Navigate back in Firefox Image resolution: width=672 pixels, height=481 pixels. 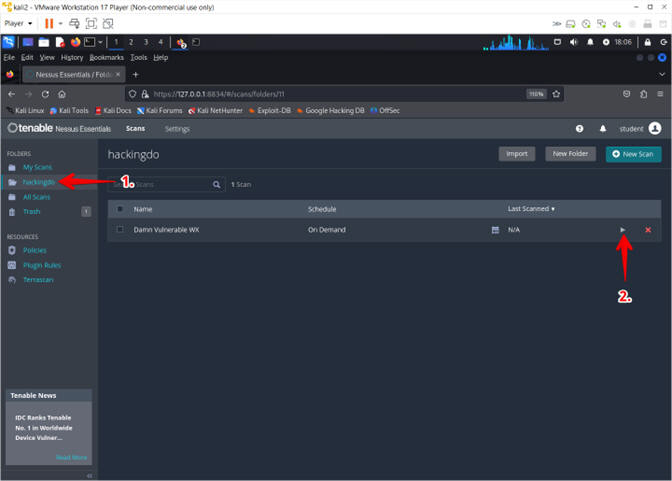pyautogui.click(x=12, y=94)
